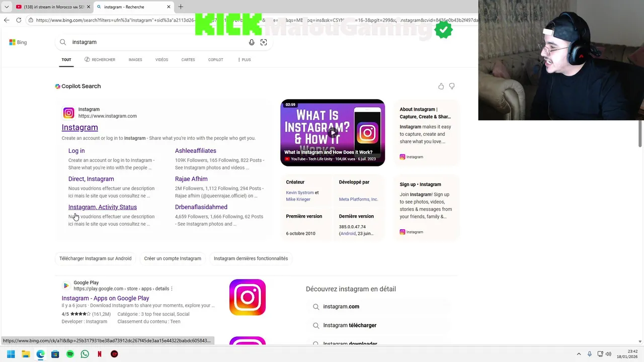Image resolution: width=644 pixels, height=362 pixels.
Task: Open Meta Platforms, Inc. link
Action: coord(358,200)
